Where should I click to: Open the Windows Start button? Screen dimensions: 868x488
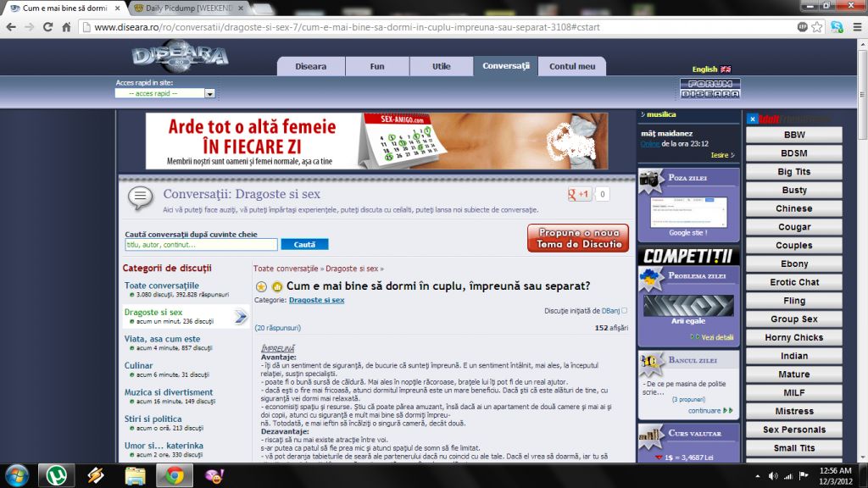click(x=17, y=476)
